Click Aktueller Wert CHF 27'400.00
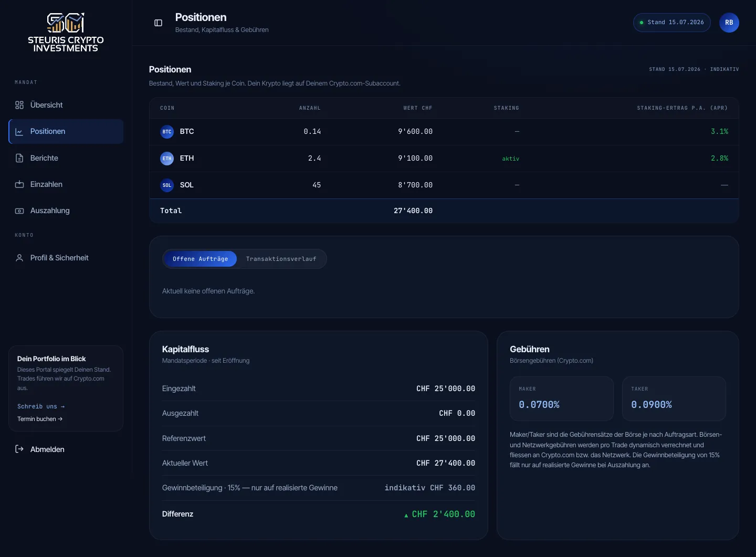 tap(446, 463)
